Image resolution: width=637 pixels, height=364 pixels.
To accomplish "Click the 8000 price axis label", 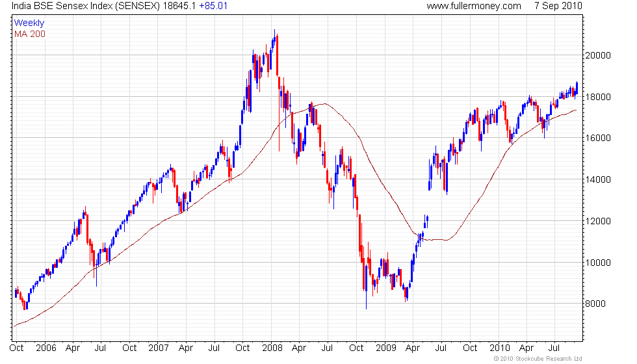I will click(595, 304).
